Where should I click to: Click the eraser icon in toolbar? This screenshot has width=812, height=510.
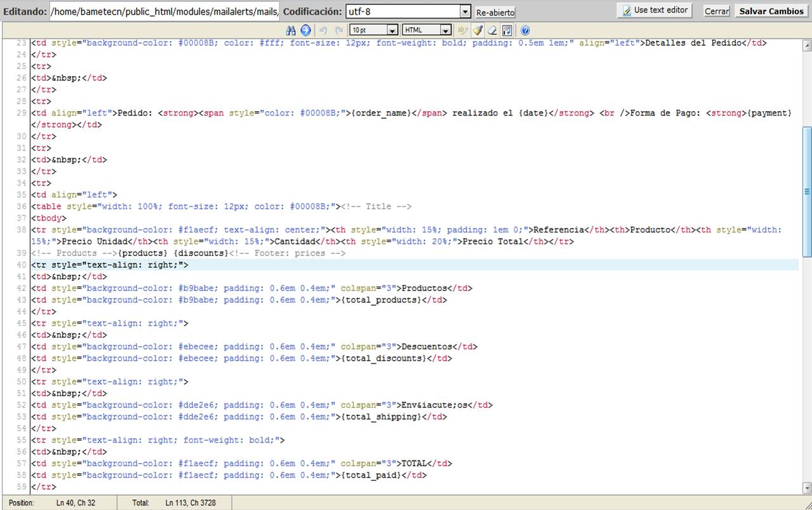(492, 30)
